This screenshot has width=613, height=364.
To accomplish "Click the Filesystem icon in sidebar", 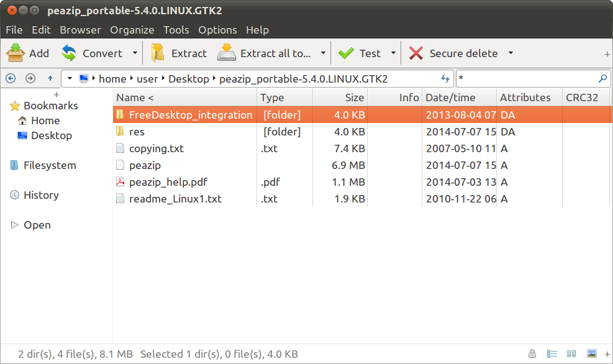I will 14,165.
